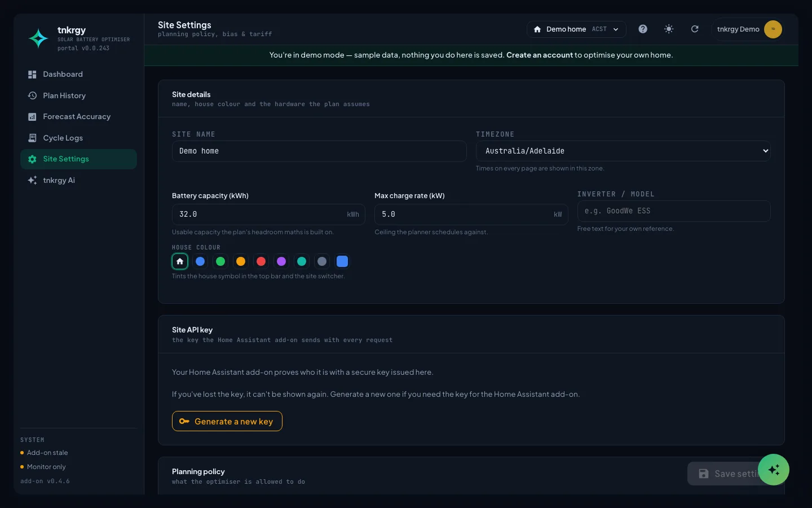
Task: Open the Demo home site switcher
Action: click(576, 29)
